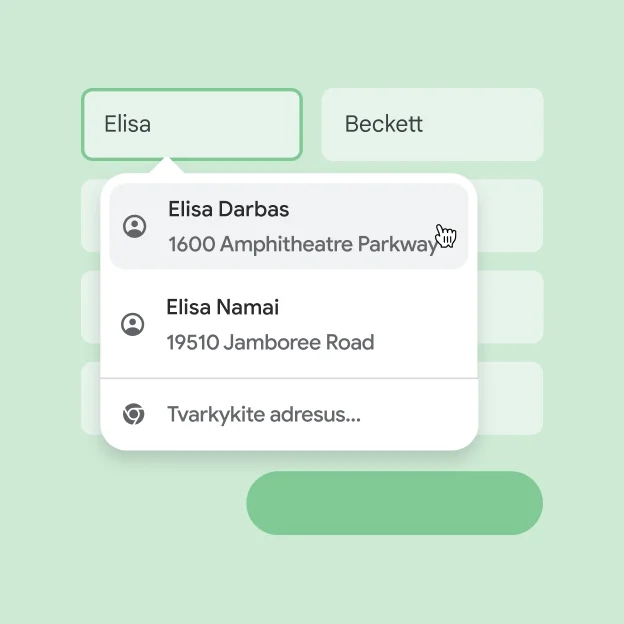Click the empty field right of Tvarkykite adresus
The image size is (624, 624).
click(x=511, y=398)
